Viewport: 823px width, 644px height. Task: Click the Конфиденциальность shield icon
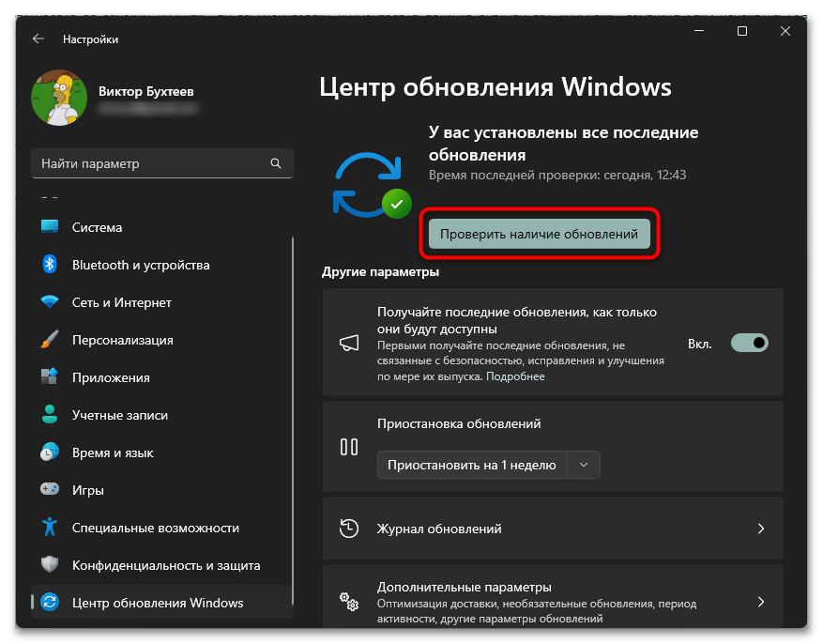(50, 565)
